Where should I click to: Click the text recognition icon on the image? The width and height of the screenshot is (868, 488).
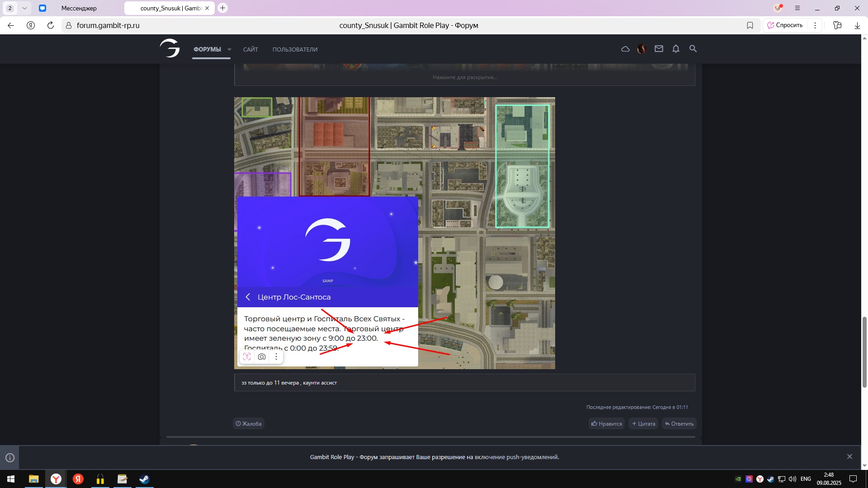click(247, 357)
